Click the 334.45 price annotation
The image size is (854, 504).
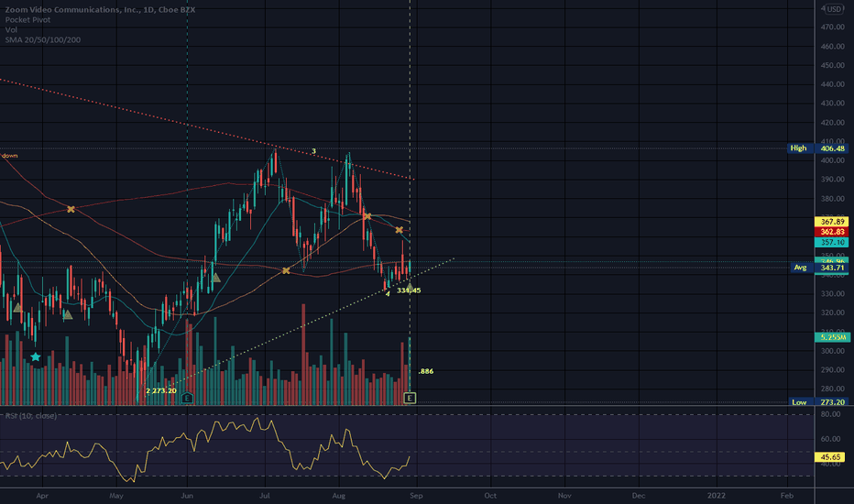pos(409,291)
